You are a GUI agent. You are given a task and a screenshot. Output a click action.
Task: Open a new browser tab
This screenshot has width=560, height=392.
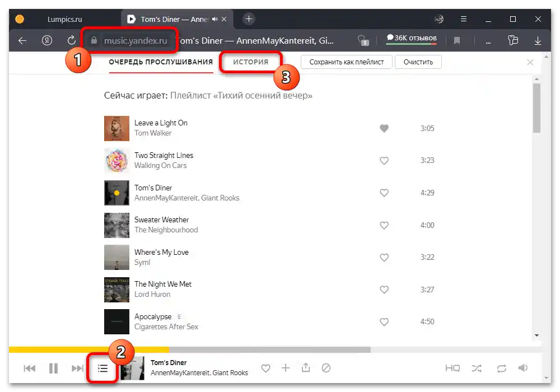(x=249, y=19)
